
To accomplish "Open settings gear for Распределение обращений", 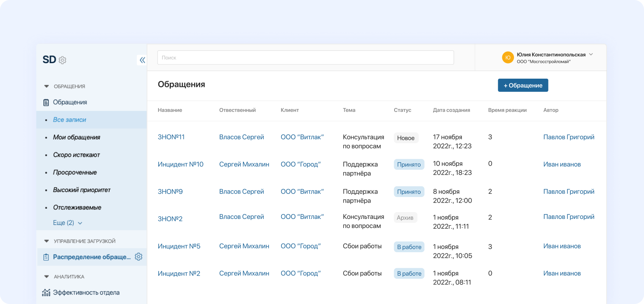I will coord(139,257).
